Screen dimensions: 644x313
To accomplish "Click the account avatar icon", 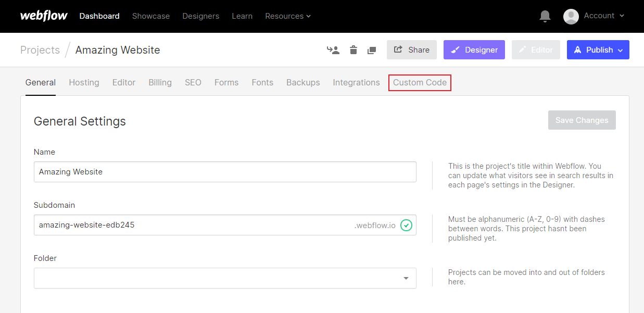I will 571,16.
